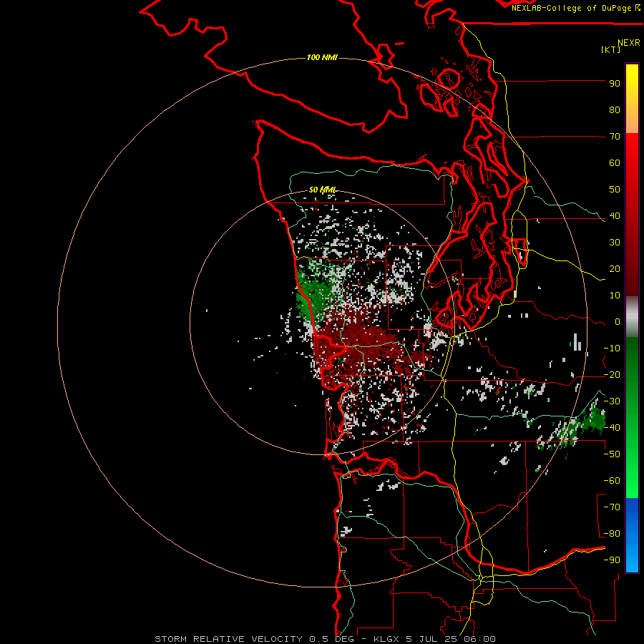Click the -40 scale value

pos(612,428)
